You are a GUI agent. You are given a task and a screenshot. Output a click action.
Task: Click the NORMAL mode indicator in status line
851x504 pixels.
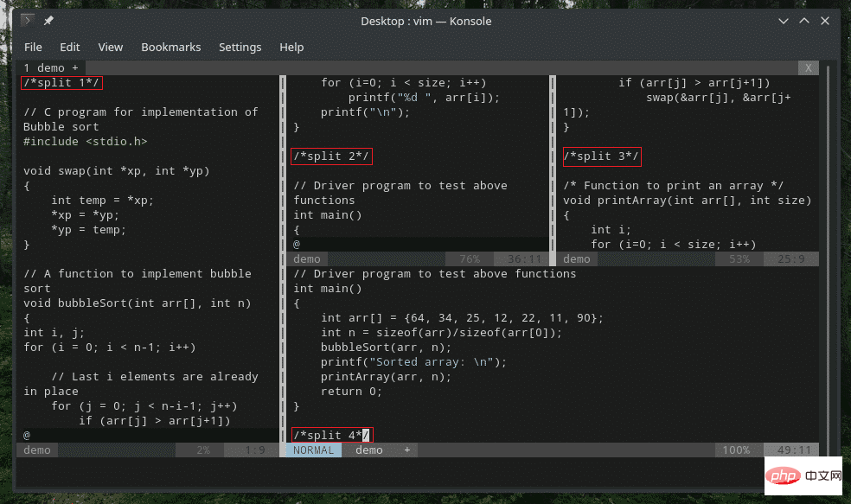pyautogui.click(x=313, y=450)
